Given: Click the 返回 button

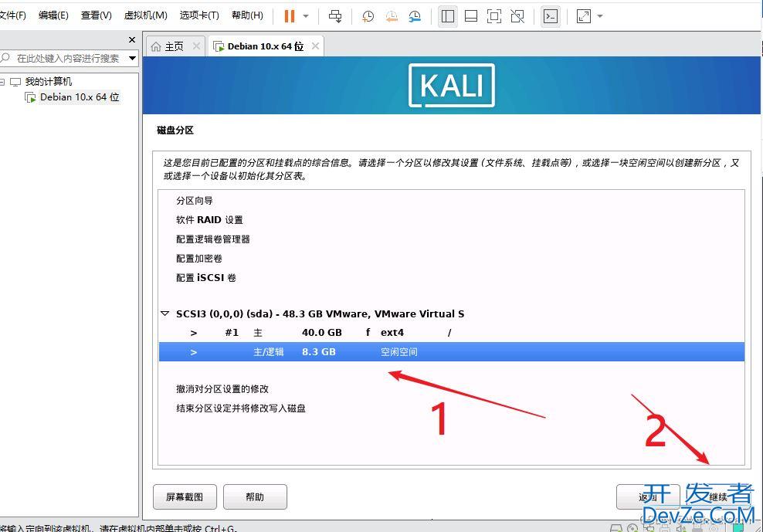Looking at the screenshot, I should tap(648, 496).
